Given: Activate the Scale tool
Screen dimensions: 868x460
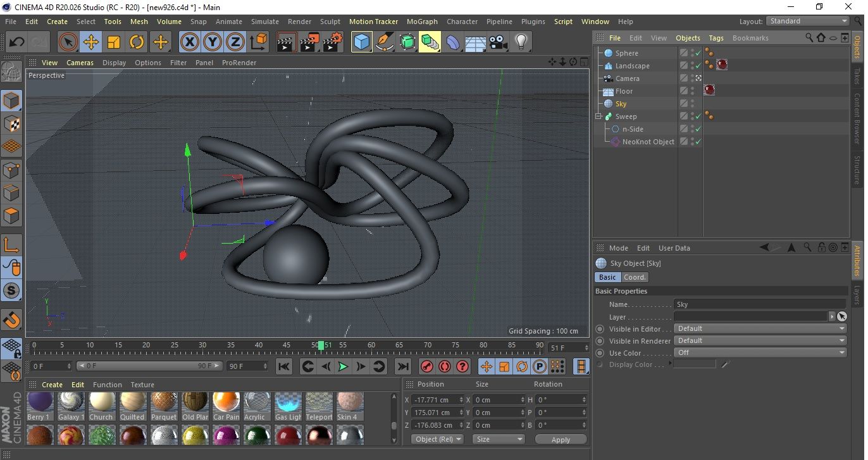Looking at the screenshot, I should (x=114, y=42).
